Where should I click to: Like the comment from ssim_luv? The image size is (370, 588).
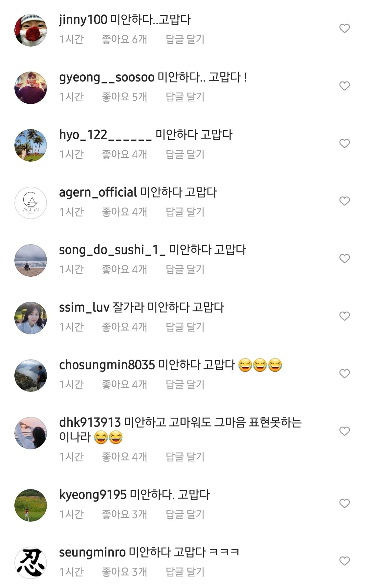[344, 316]
